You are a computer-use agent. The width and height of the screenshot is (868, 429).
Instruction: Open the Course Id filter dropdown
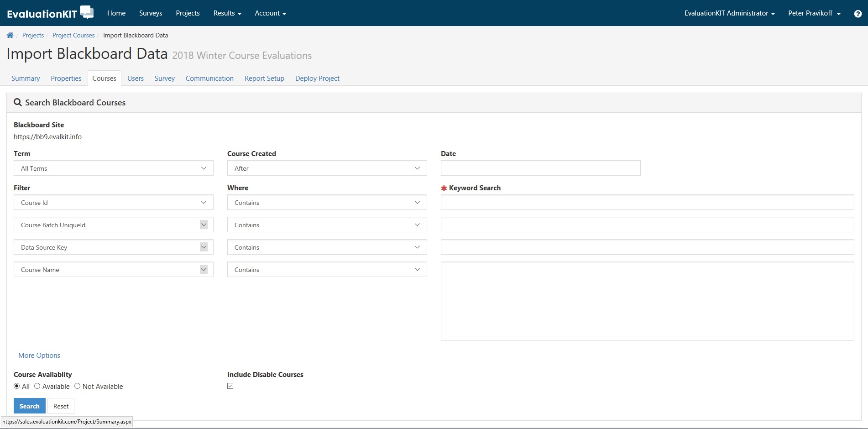[x=113, y=203]
